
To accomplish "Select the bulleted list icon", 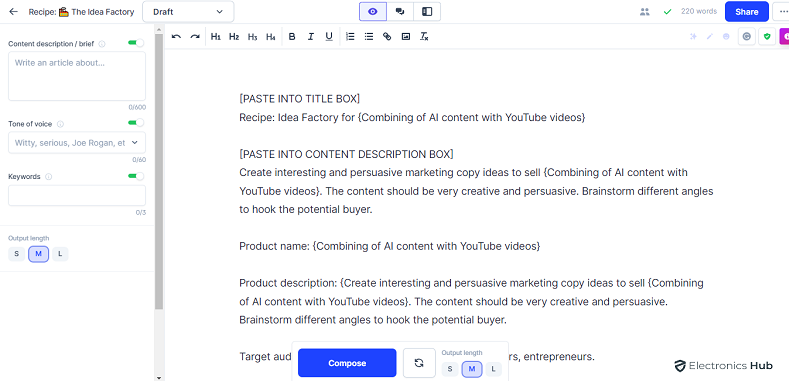I will point(369,37).
